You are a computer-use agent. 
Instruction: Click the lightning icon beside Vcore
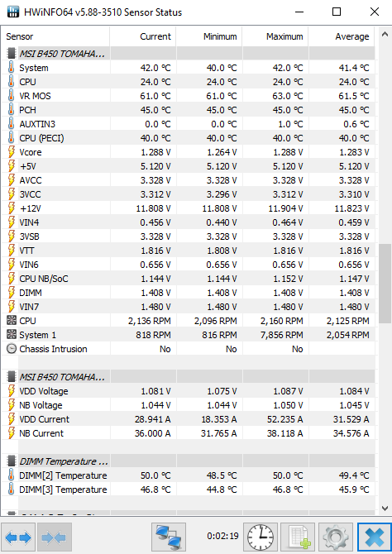pyautogui.click(x=12, y=152)
